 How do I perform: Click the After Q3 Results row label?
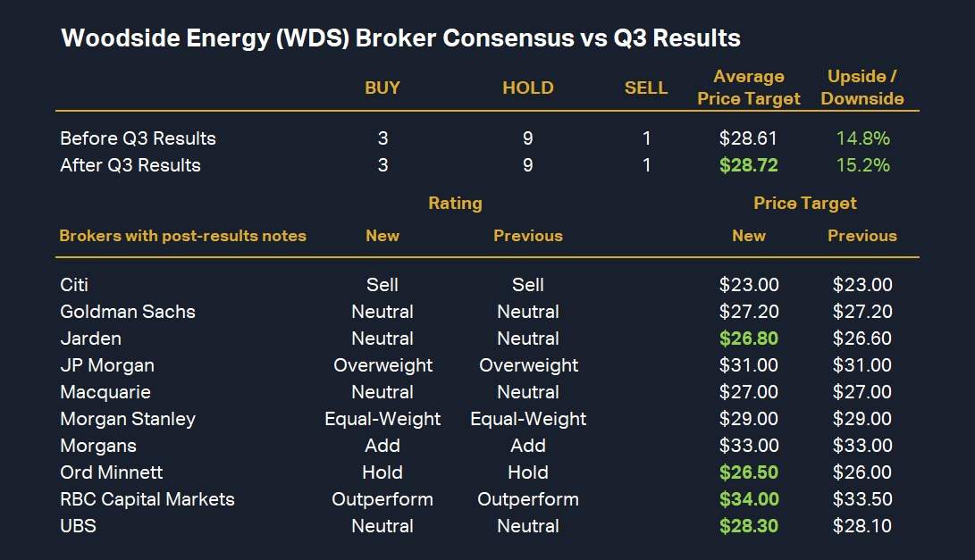point(130,165)
